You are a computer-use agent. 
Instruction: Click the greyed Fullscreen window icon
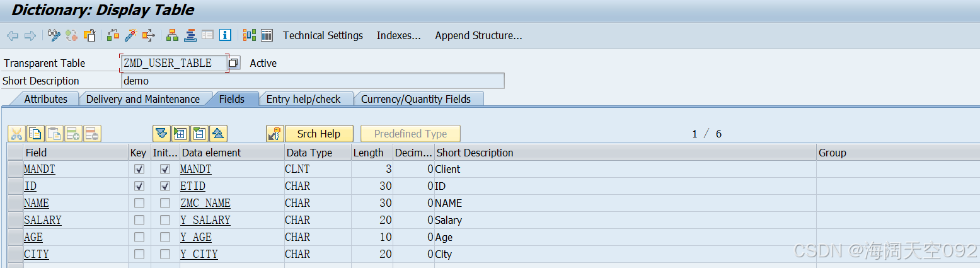coord(207,35)
